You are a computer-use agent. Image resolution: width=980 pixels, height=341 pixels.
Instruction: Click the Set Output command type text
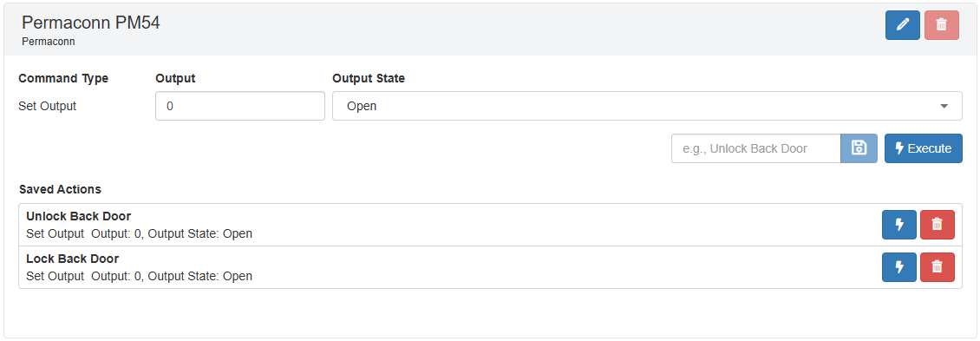[48, 107]
